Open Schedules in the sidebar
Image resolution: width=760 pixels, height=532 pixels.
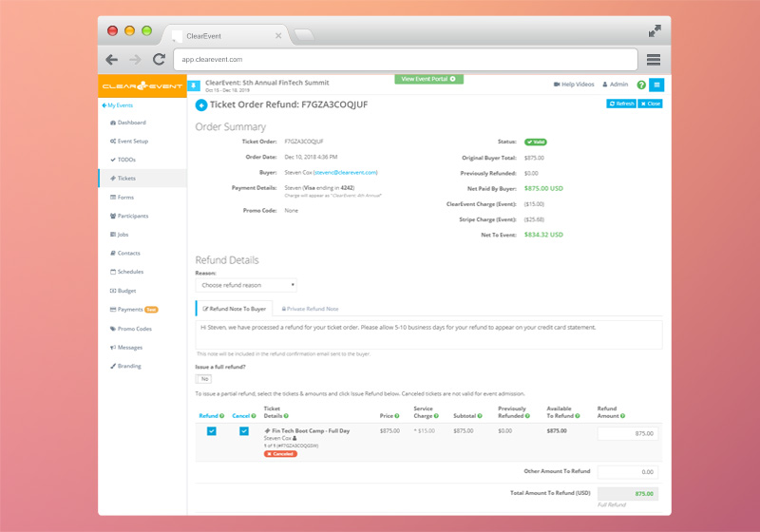[x=127, y=272]
